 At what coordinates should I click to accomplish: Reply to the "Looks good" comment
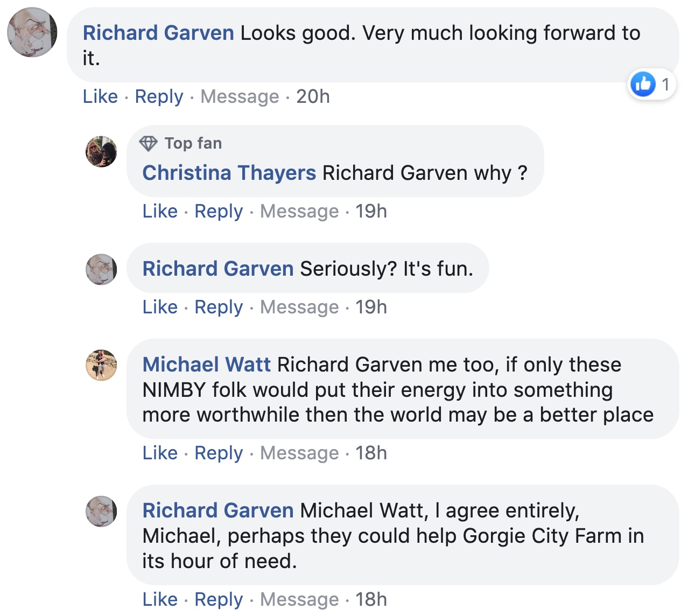159,96
